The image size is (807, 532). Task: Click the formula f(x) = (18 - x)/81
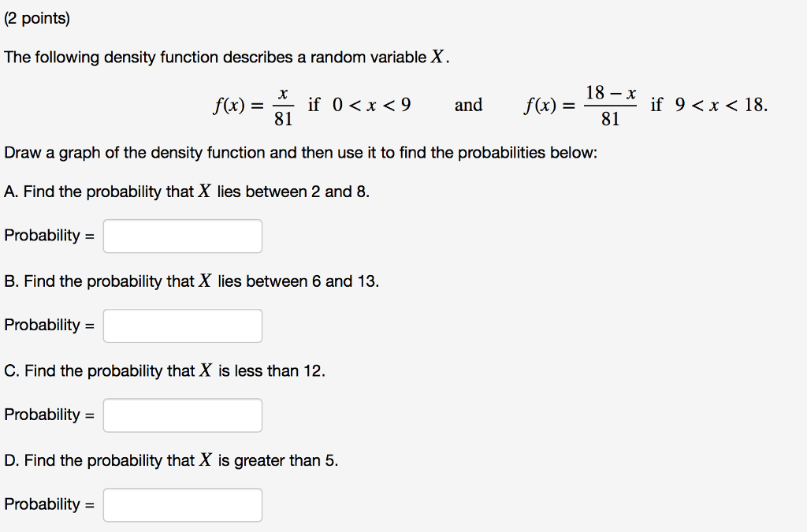point(582,106)
